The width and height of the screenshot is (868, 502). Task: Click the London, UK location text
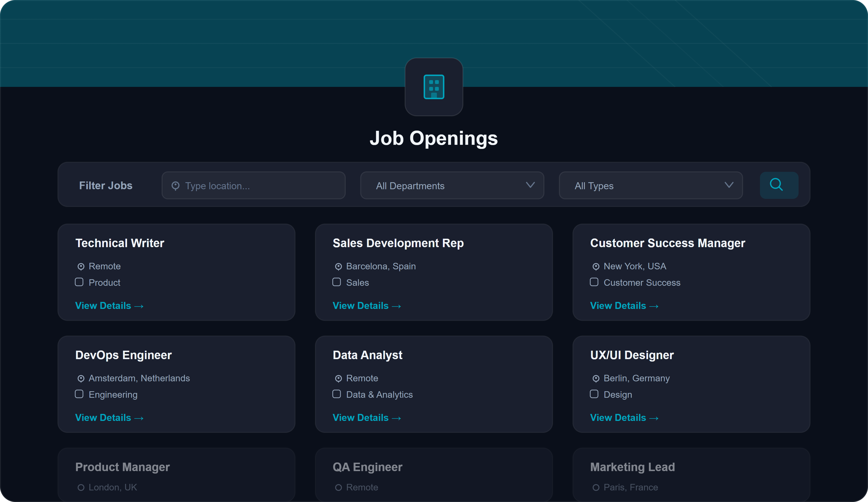(x=113, y=488)
